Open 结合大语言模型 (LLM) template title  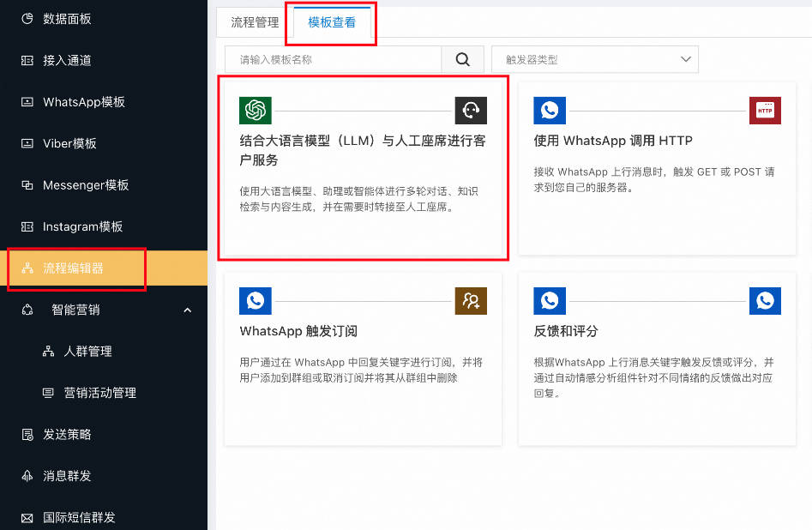tap(363, 150)
